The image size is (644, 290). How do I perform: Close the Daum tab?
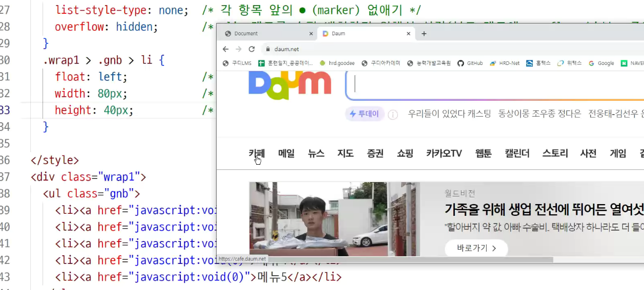tap(408, 34)
